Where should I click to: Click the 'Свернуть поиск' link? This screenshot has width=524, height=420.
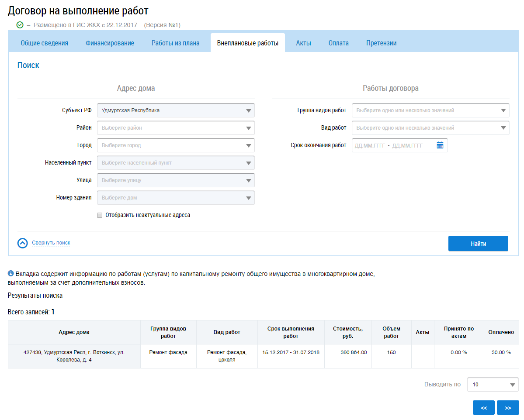click(51, 243)
